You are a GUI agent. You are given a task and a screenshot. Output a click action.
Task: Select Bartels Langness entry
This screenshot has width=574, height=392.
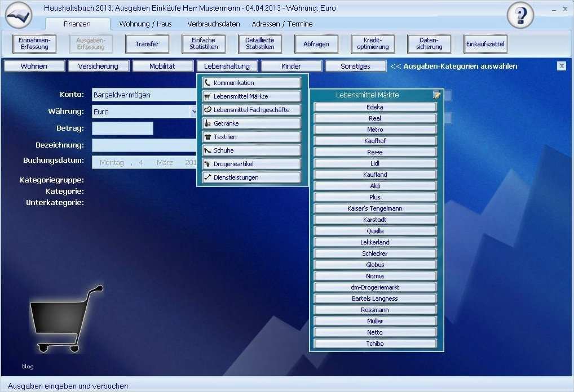375,299
